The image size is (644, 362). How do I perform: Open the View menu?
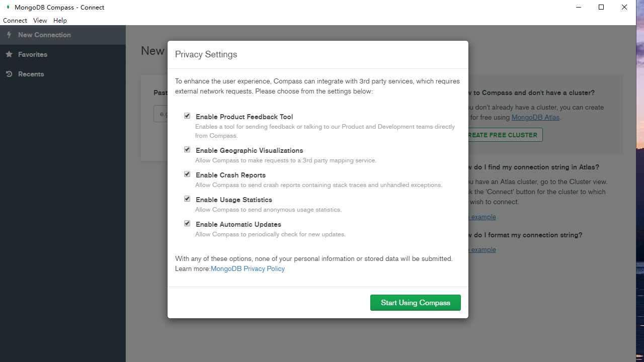pos(40,20)
